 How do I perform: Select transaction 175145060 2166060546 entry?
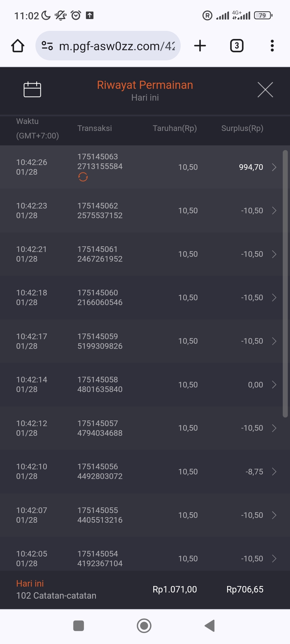pos(100,298)
